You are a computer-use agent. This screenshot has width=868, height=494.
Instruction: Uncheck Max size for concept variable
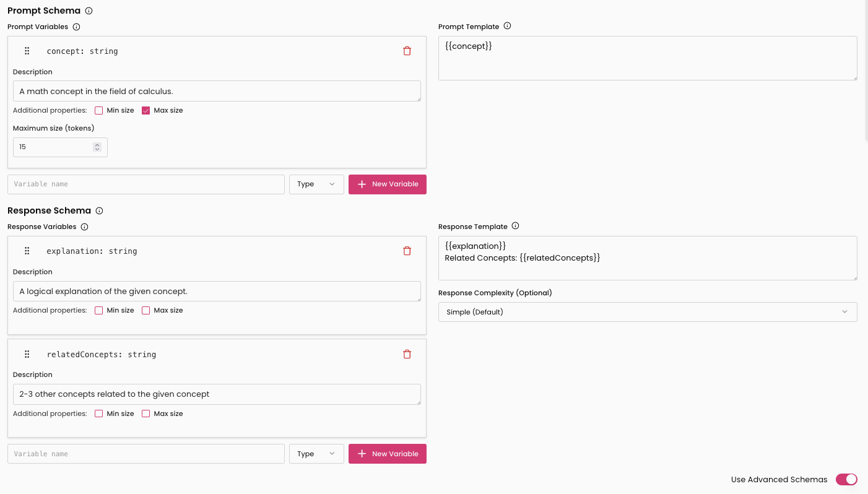(146, 111)
